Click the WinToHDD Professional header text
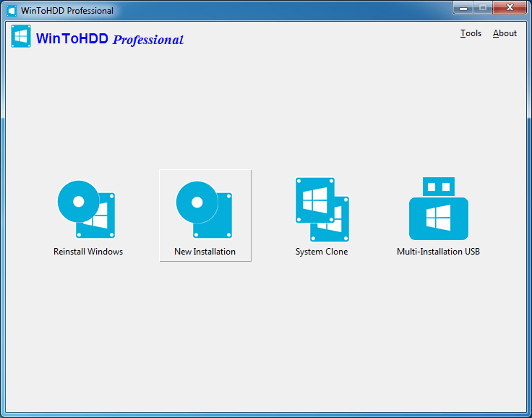Image resolution: width=532 pixels, height=418 pixels. coord(110,39)
